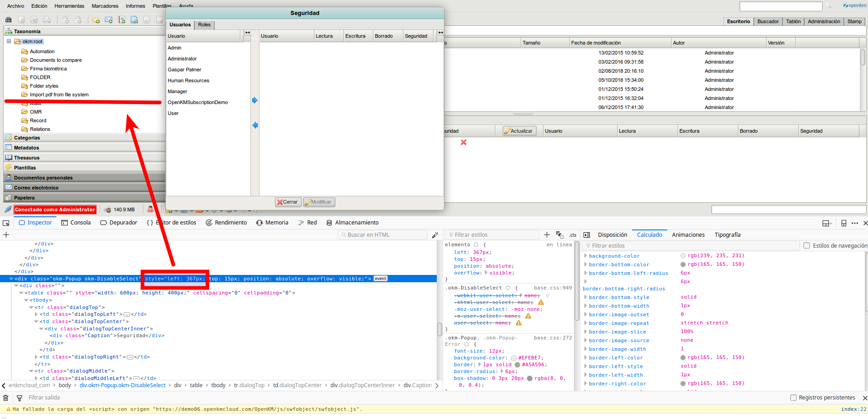Click the blue right arrow to add user
The width and height of the screenshot is (868, 419).
(x=254, y=100)
